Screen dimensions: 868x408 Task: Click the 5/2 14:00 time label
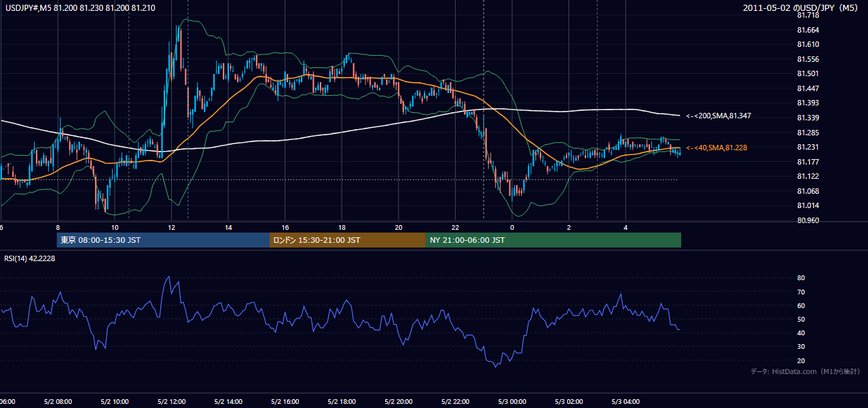click(228, 402)
